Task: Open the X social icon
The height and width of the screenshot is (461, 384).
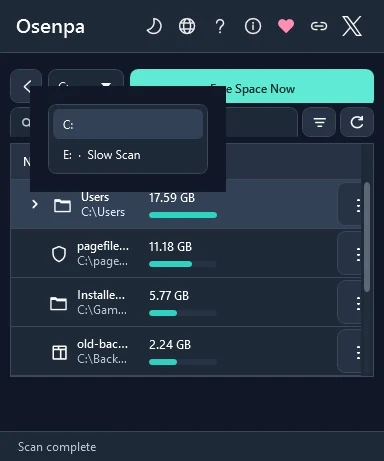Action: click(352, 26)
